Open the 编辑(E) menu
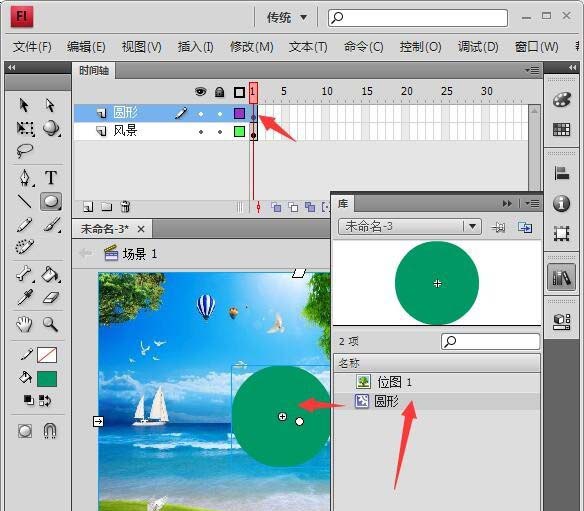This screenshot has height=511, width=584. tap(86, 47)
